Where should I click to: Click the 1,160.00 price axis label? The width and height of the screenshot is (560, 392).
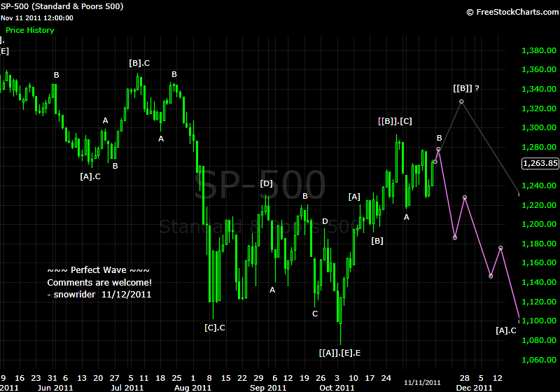539,262
